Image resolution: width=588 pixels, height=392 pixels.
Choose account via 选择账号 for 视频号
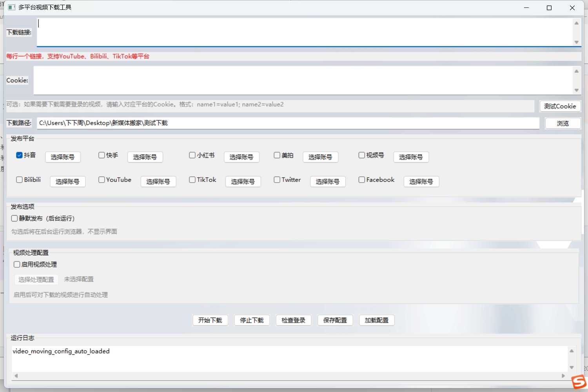pos(411,157)
